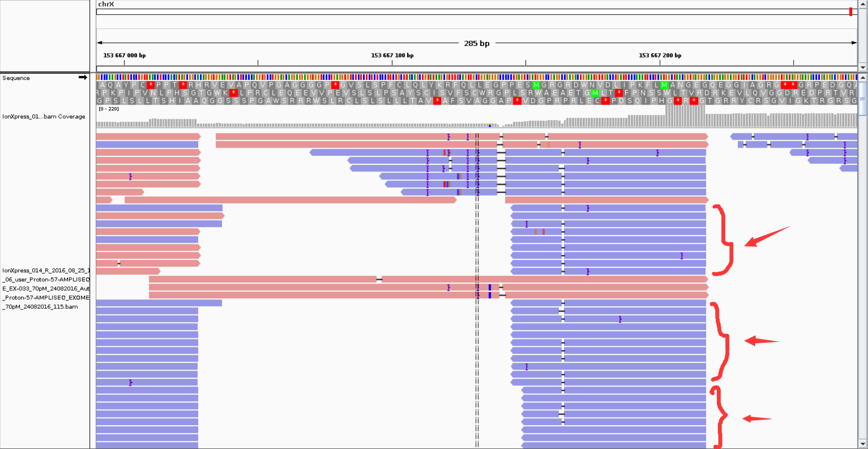This screenshot has height=449, width=868.
Task: Click the 285 bp region width label
Action: coord(476,43)
